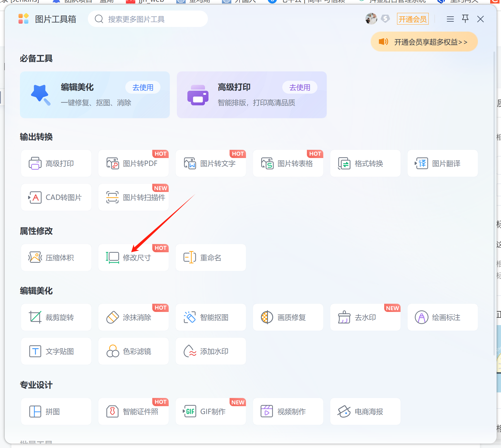Screen dimensions: 501x448
Task: Launch the 画质修复 tool
Action: 288,317
